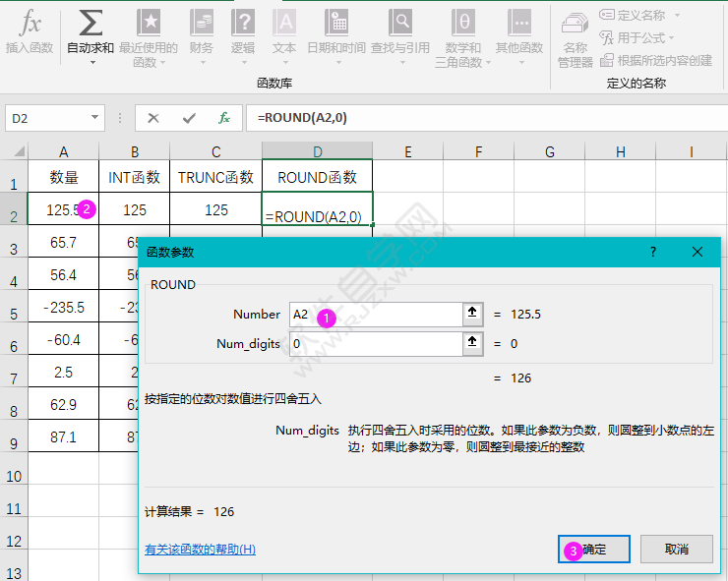Open the Math and Trig functions icon

tap(464, 23)
